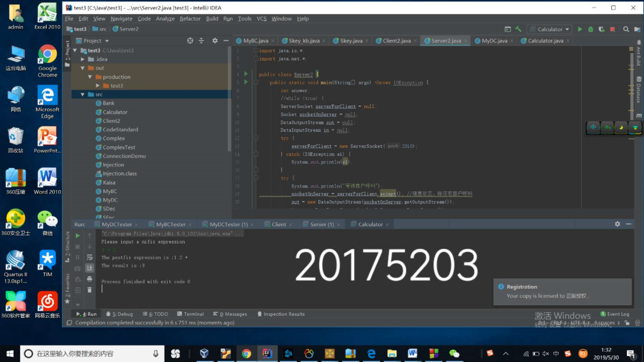Viewport: 644px width, 362px height.
Task: Open the 0: Messages tool window
Action: [230, 314]
